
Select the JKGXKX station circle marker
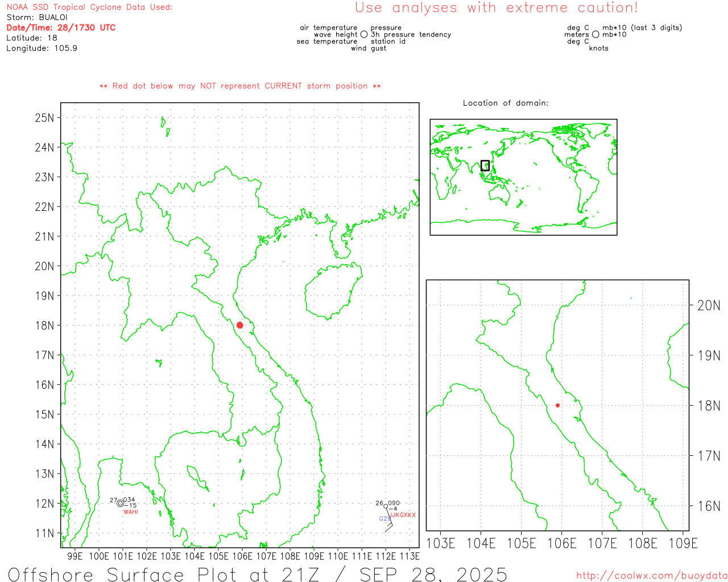[386, 506]
